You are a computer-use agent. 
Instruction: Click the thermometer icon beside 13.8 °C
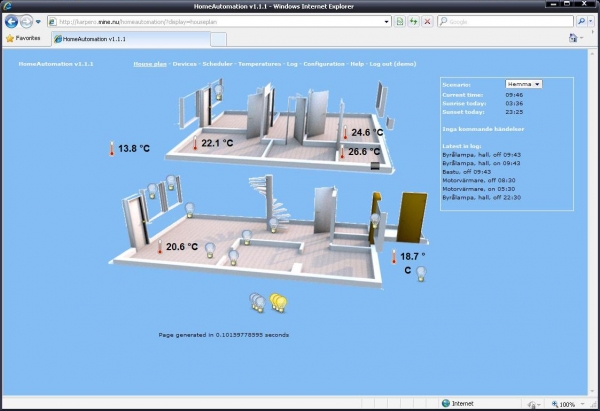(x=112, y=148)
